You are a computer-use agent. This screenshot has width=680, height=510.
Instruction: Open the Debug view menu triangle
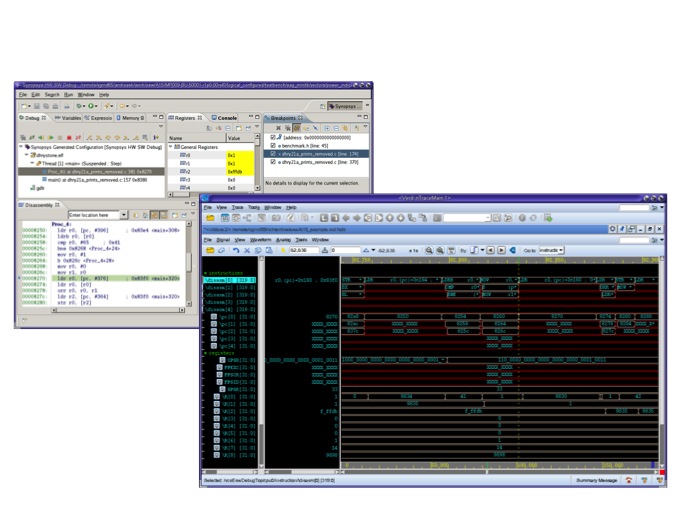click(161, 127)
